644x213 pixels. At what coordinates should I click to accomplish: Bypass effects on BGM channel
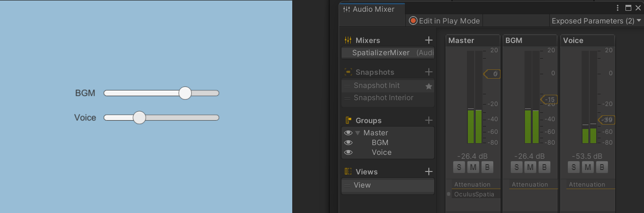(x=544, y=168)
